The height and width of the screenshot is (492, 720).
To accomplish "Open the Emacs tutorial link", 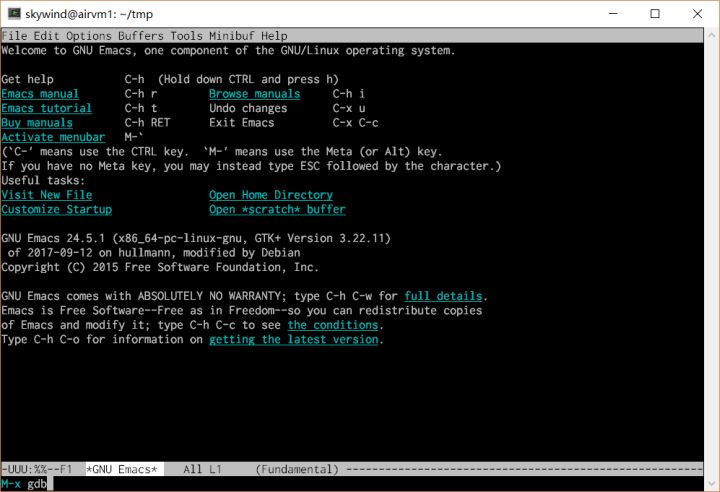I will click(46, 108).
